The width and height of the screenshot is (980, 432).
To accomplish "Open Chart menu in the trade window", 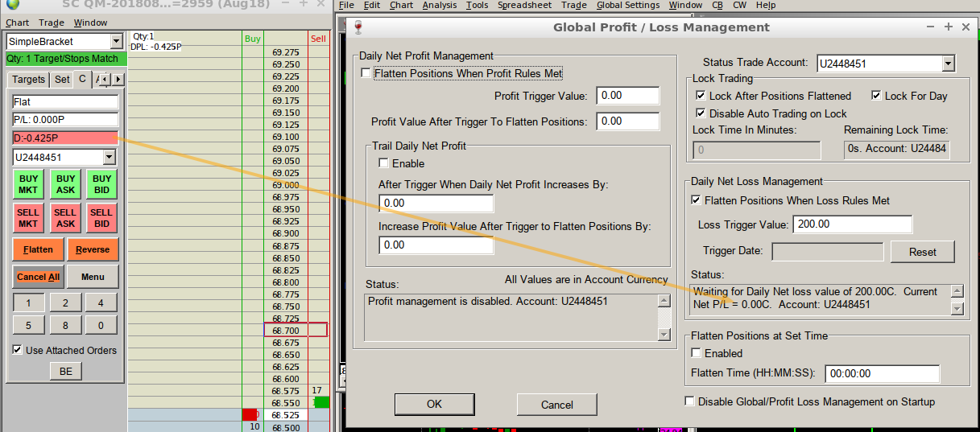I will click(17, 23).
